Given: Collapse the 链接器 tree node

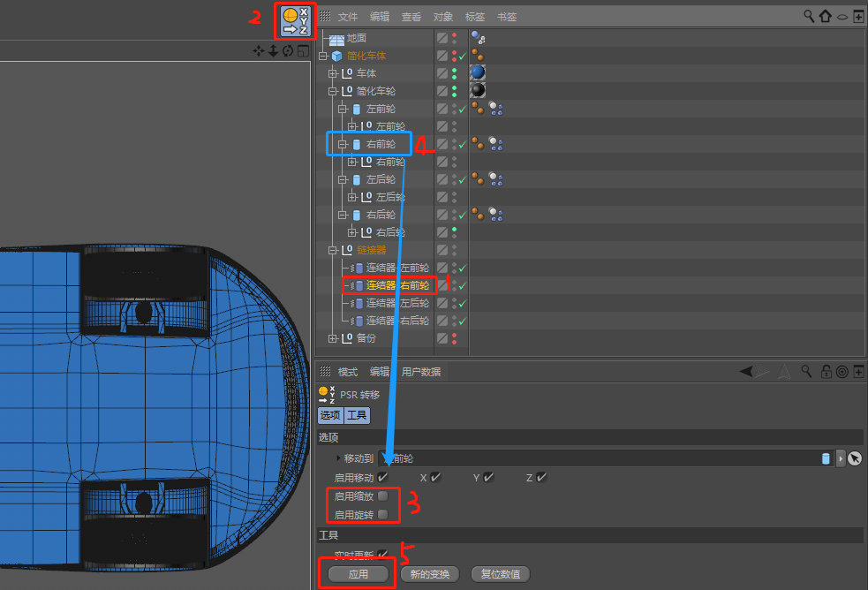Looking at the screenshot, I should pos(332,250).
